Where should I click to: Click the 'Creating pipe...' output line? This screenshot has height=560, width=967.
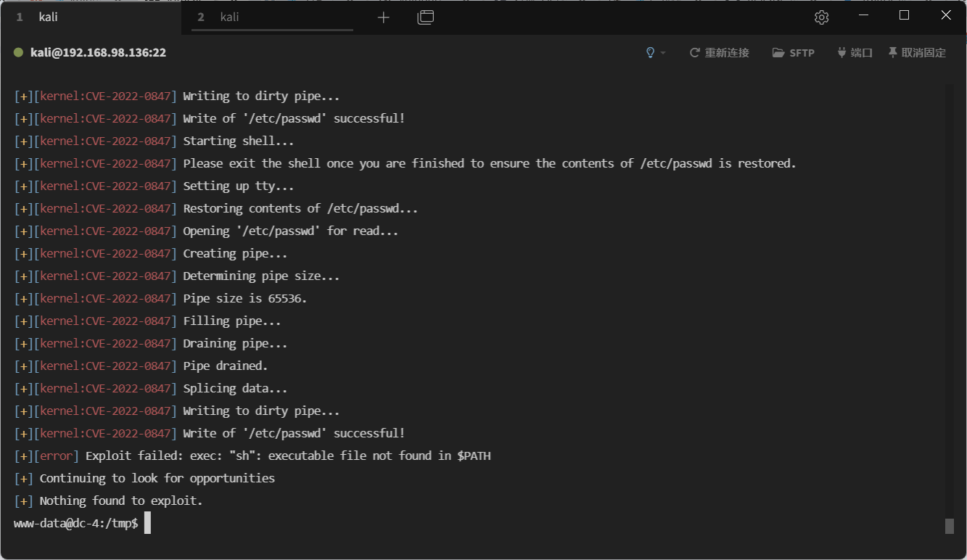(x=150, y=253)
